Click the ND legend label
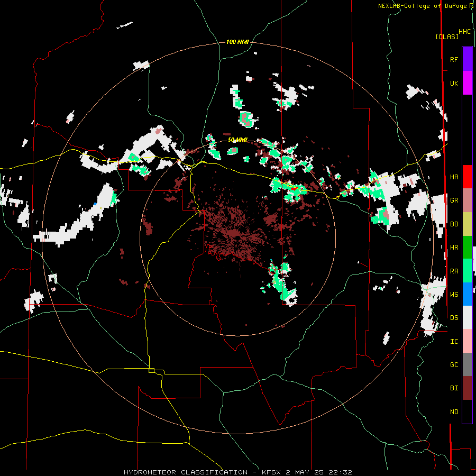The image size is (476, 476). 454,411
